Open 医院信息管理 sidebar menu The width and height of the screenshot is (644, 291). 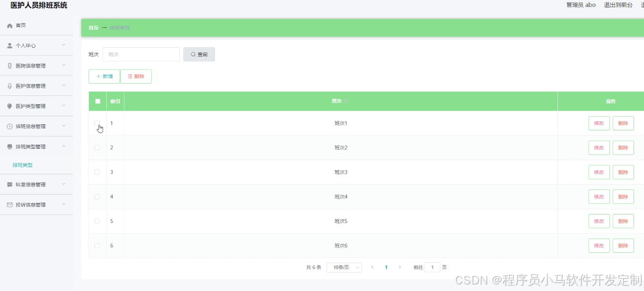(x=36, y=66)
